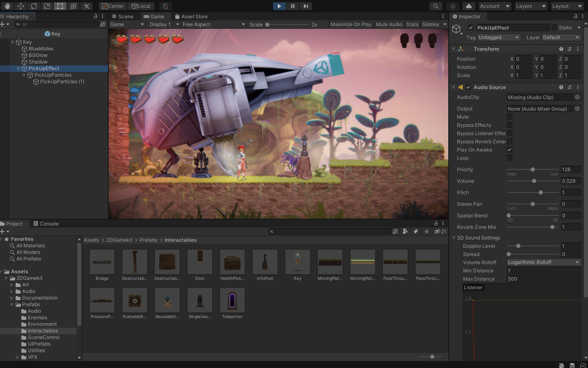Open the Cloud services icon
588x368 pixels.
click(x=469, y=6)
